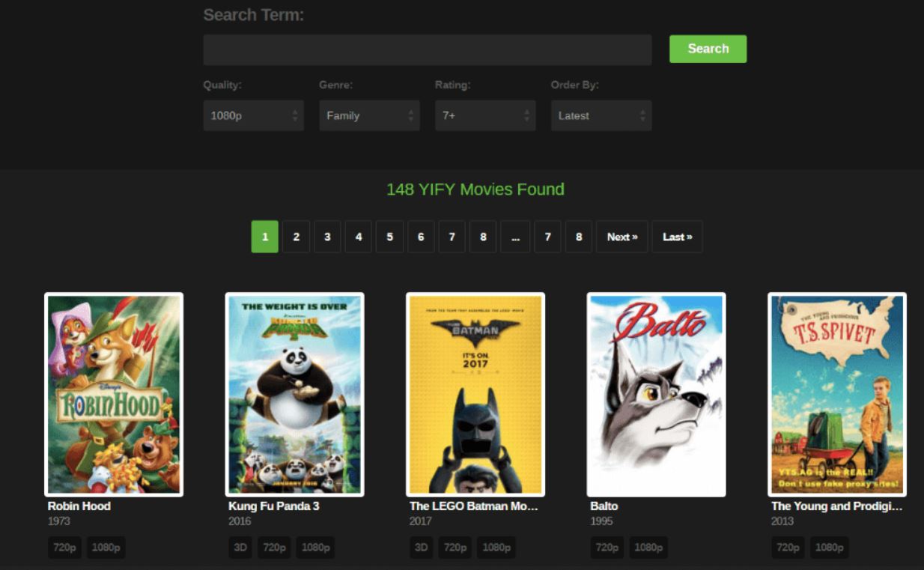Select 720p for Robin Hood
The width and height of the screenshot is (924, 570).
click(x=64, y=548)
